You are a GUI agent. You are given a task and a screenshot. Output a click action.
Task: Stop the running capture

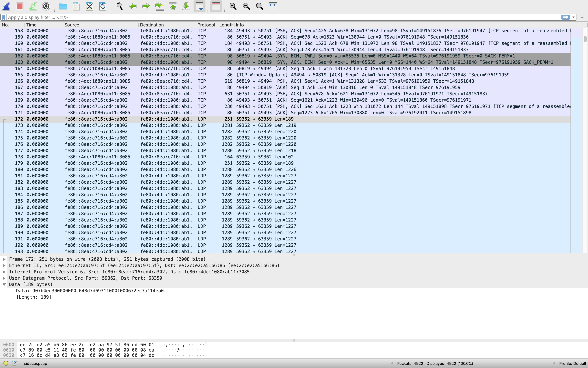[x=20, y=6]
